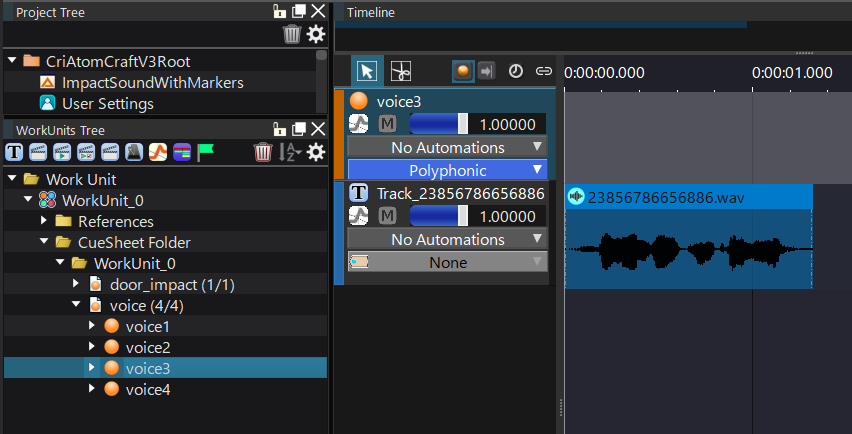Mute Track_23856786656886 with M button
The image size is (852, 434).
[x=387, y=216]
